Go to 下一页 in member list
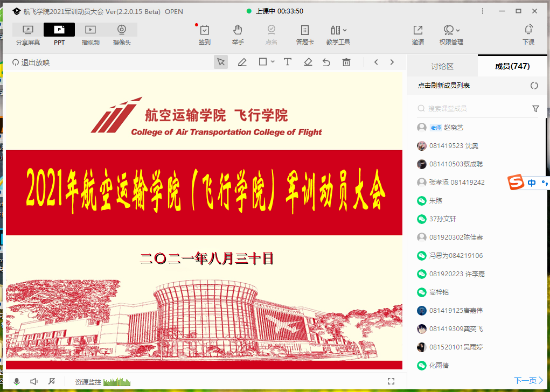Viewport: 550px width, 392px height. 528,380
